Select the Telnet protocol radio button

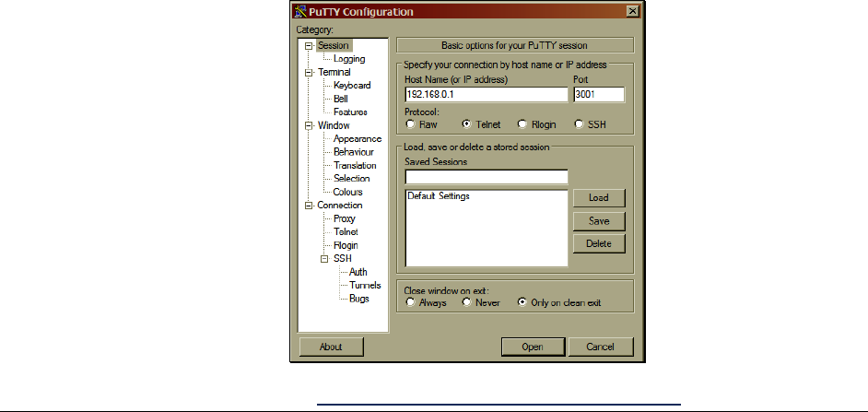pos(466,124)
